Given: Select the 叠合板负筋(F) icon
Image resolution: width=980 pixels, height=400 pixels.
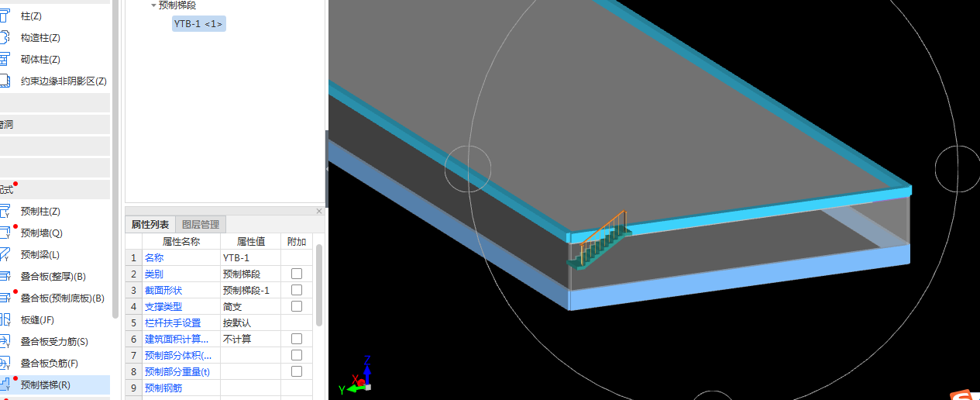Looking at the screenshot, I should click(x=5, y=363).
